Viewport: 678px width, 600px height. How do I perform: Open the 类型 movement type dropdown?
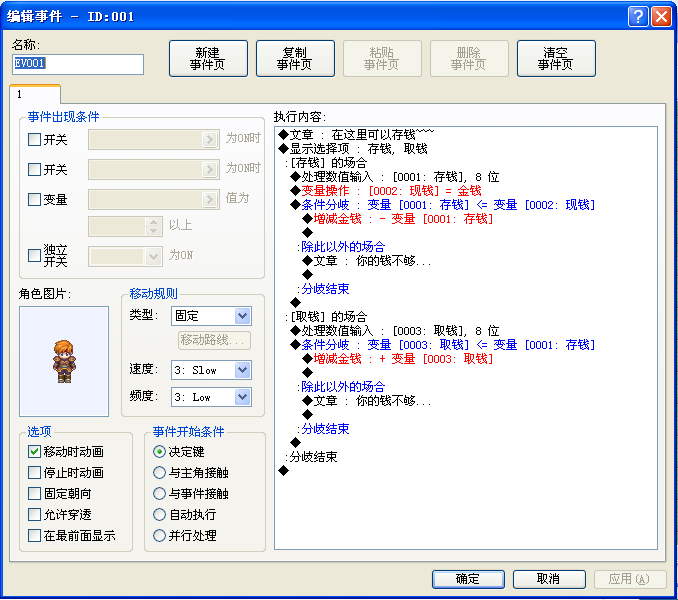(211, 316)
